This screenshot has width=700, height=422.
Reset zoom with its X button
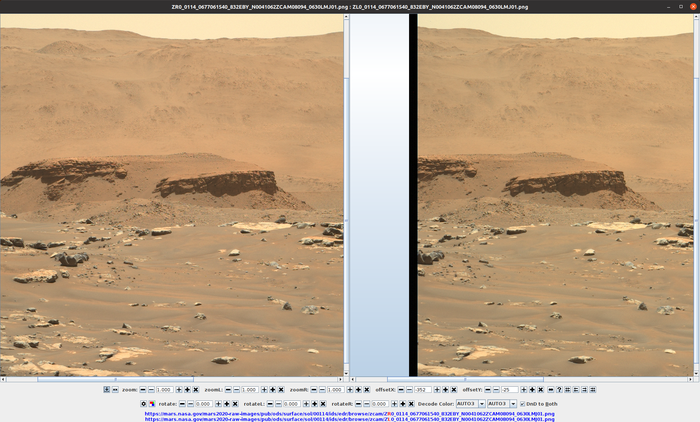pyautogui.click(x=196, y=390)
